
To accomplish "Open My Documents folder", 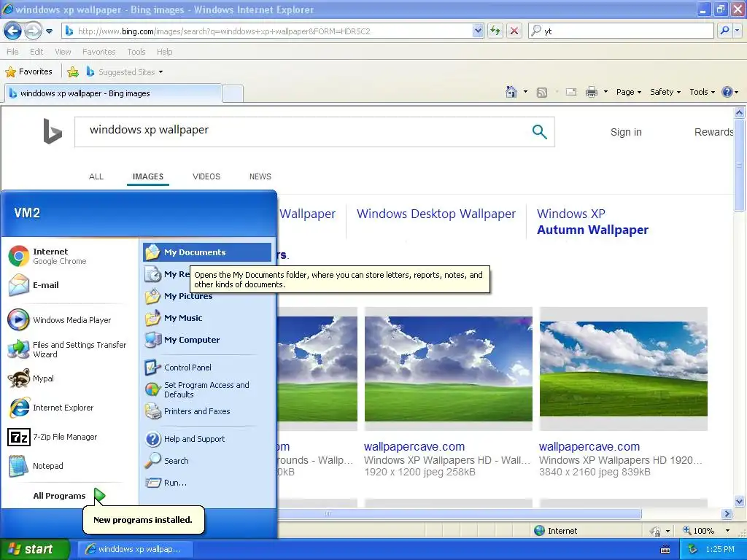I will point(207,252).
